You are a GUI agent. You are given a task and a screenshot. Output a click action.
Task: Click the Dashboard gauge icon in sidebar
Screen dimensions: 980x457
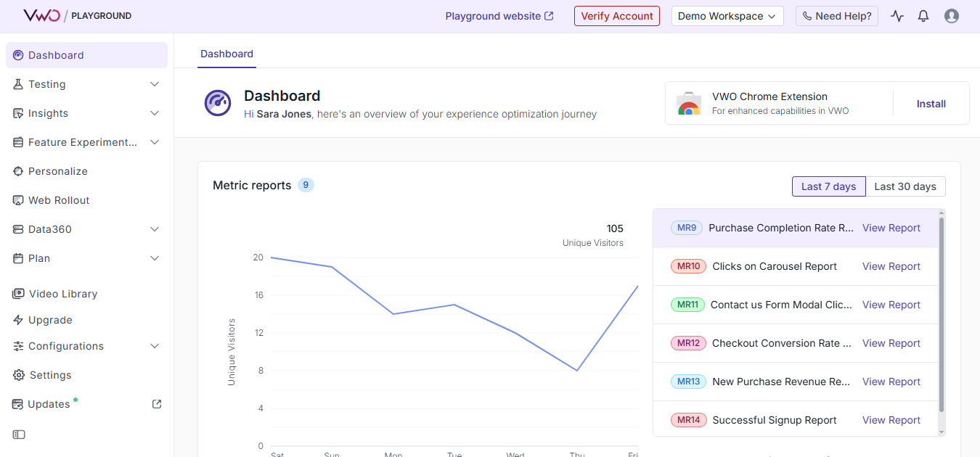coord(18,55)
